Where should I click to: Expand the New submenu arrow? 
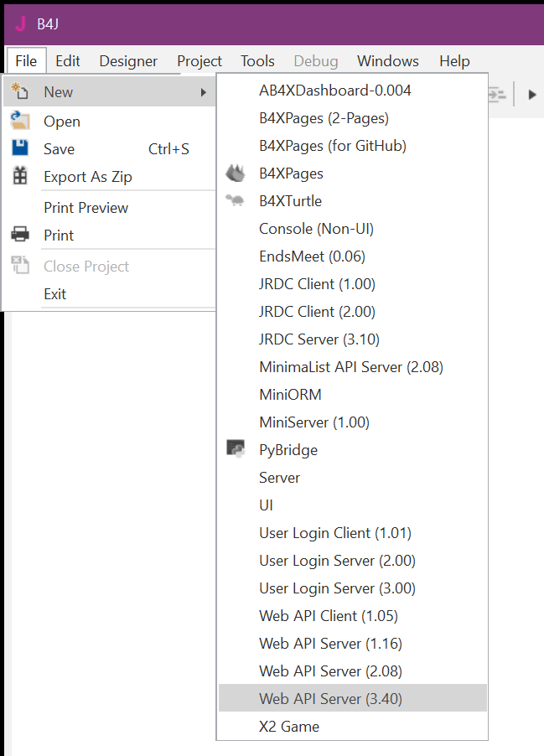(204, 92)
